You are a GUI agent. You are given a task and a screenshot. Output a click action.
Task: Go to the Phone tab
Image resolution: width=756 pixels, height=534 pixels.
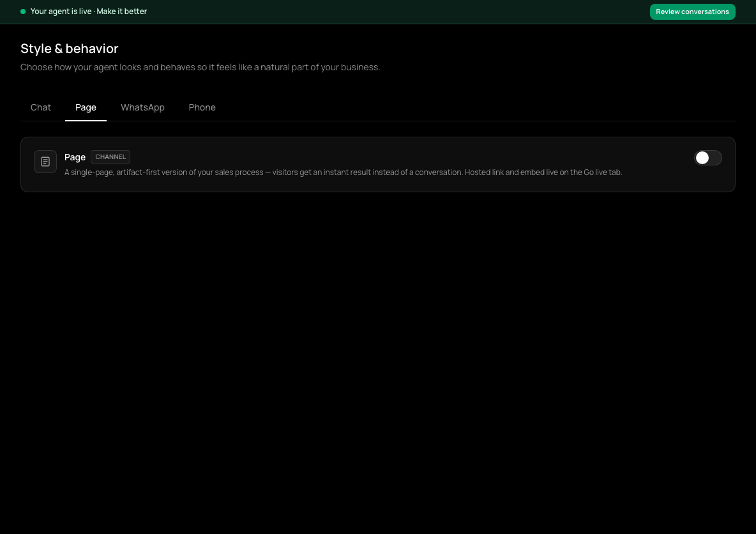(x=202, y=107)
